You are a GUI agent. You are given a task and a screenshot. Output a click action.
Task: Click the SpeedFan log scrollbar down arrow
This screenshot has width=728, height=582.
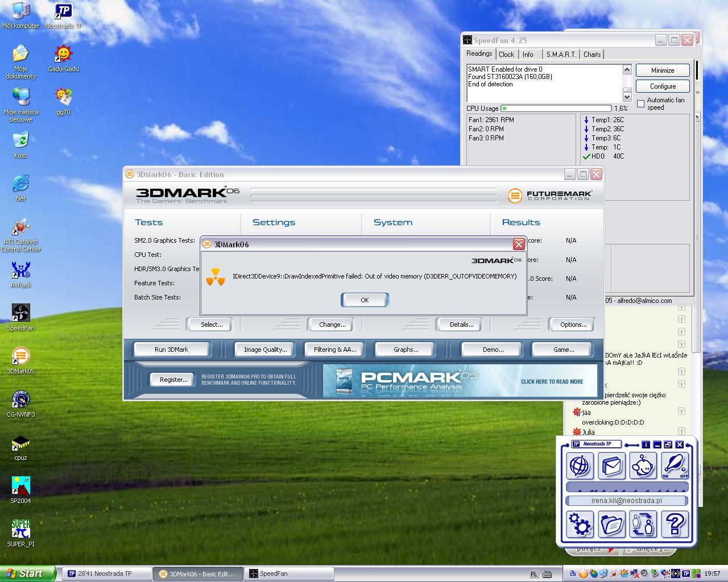click(627, 98)
